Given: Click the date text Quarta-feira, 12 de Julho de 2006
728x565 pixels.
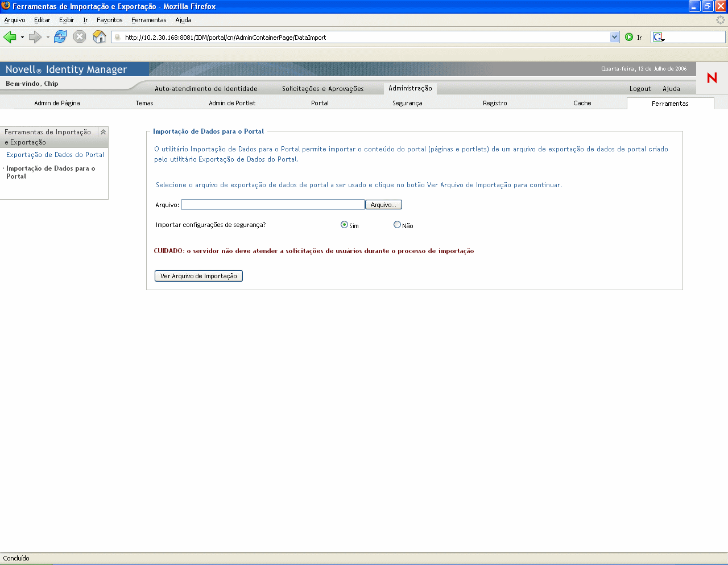Looking at the screenshot, I should [x=644, y=69].
